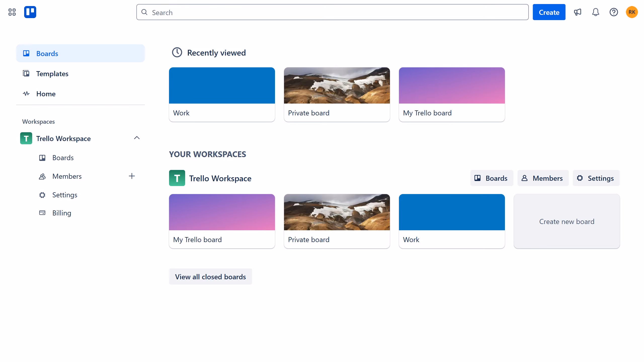Open the app switcher grid icon
The width and height of the screenshot is (644, 362).
coord(12,12)
